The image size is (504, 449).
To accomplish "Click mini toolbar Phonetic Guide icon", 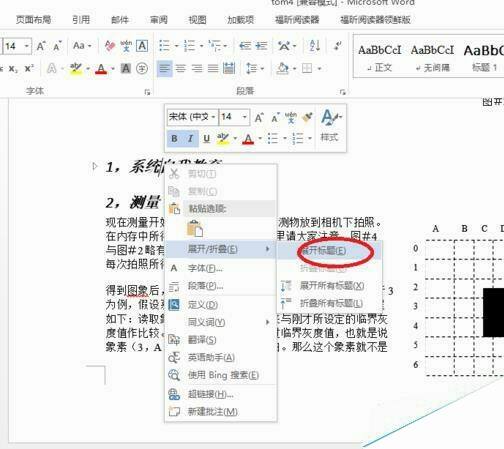I will (x=291, y=118).
